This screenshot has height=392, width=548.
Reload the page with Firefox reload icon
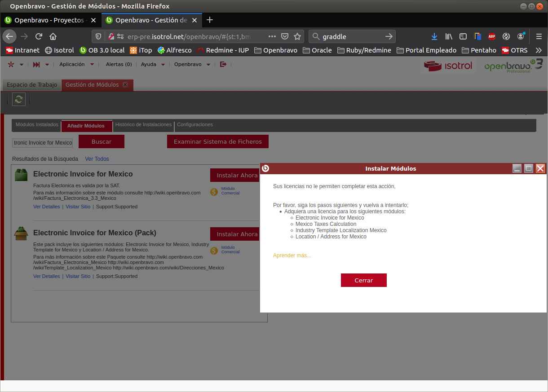[39, 36]
